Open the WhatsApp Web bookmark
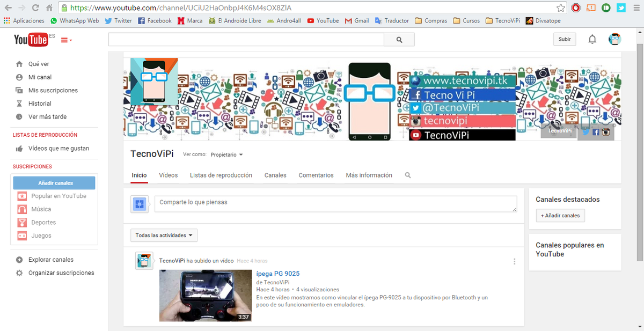Screen dimensions: 644x331 (x=75, y=20)
